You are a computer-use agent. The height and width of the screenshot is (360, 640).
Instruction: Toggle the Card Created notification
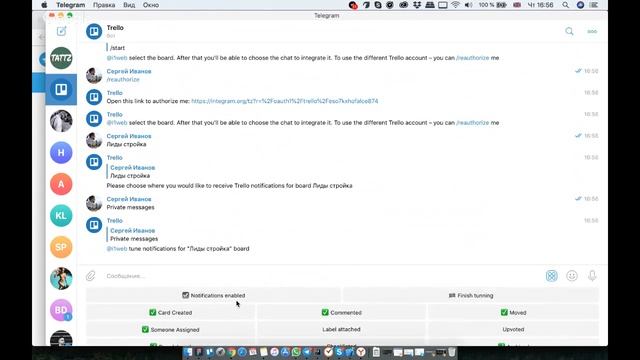170,312
